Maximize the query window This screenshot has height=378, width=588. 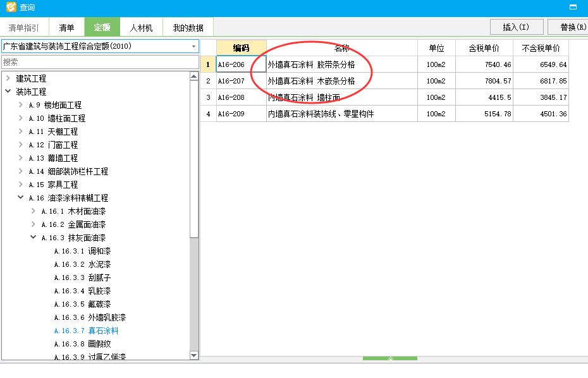pyautogui.click(x=573, y=7)
